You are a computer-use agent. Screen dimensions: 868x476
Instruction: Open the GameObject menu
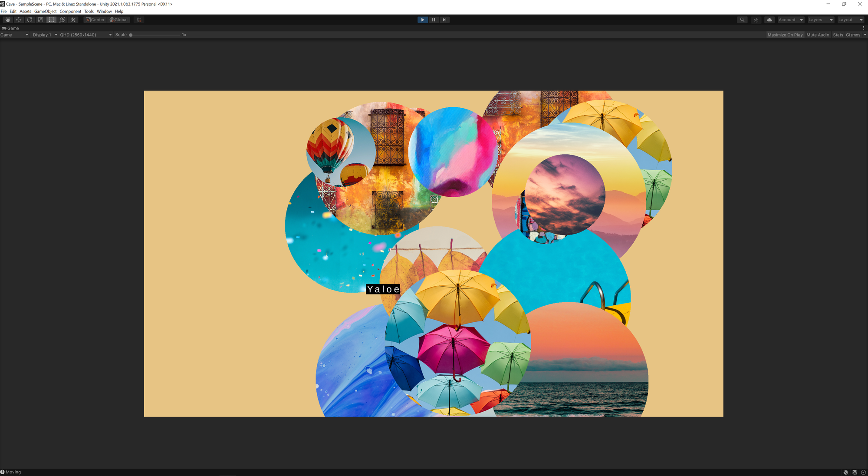tap(45, 11)
